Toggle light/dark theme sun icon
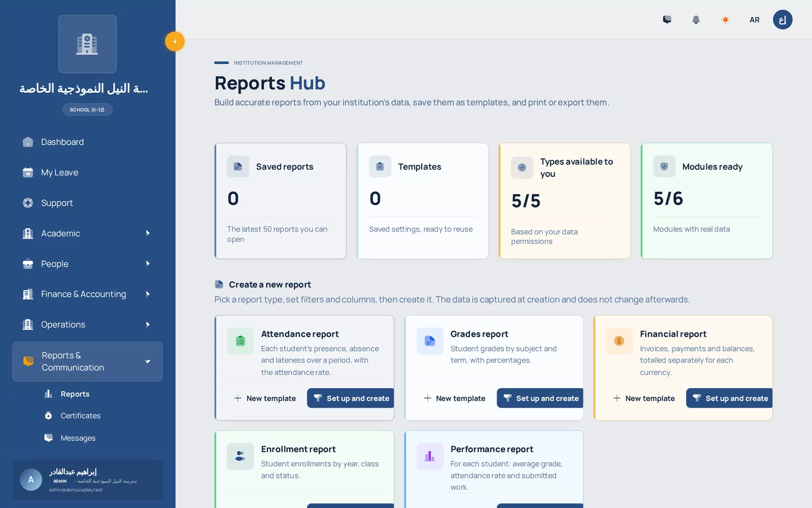This screenshot has height=508, width=812. tap(725, 20)
